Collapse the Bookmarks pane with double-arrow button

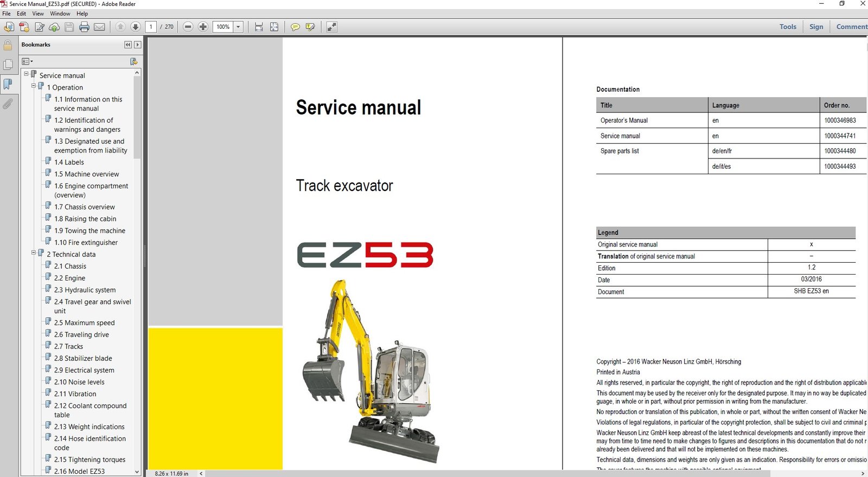pos(127,44)
